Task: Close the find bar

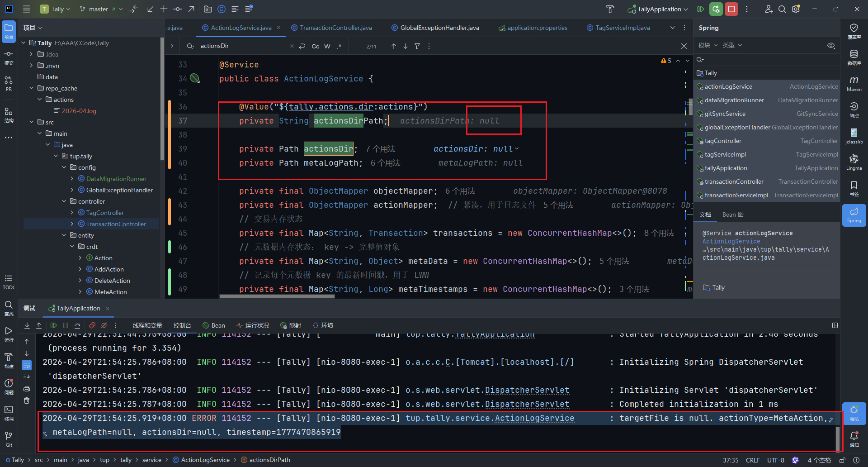Action: coord(684,46)
